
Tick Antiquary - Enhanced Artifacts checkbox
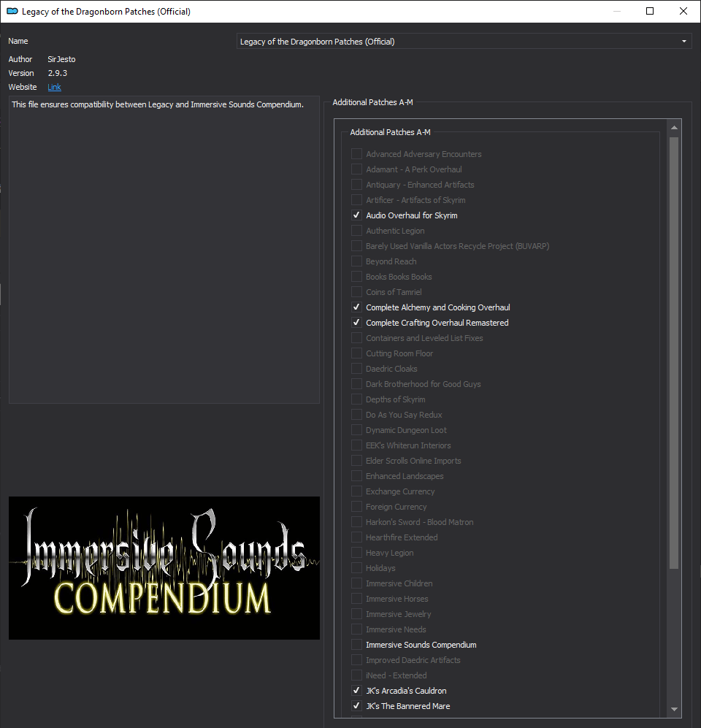pos(356,184)
